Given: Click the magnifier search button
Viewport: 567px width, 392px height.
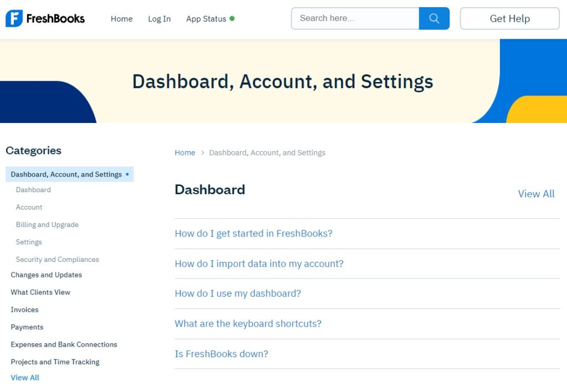Looking at the screenshot, I should click(x=434, y=18).
